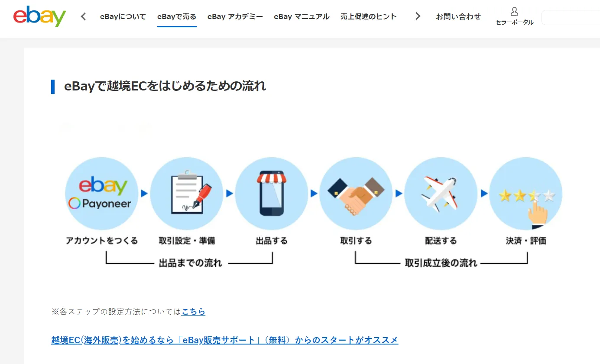Follow the こちら link for step settings
The image size is (600, 364).
[194, 311]
